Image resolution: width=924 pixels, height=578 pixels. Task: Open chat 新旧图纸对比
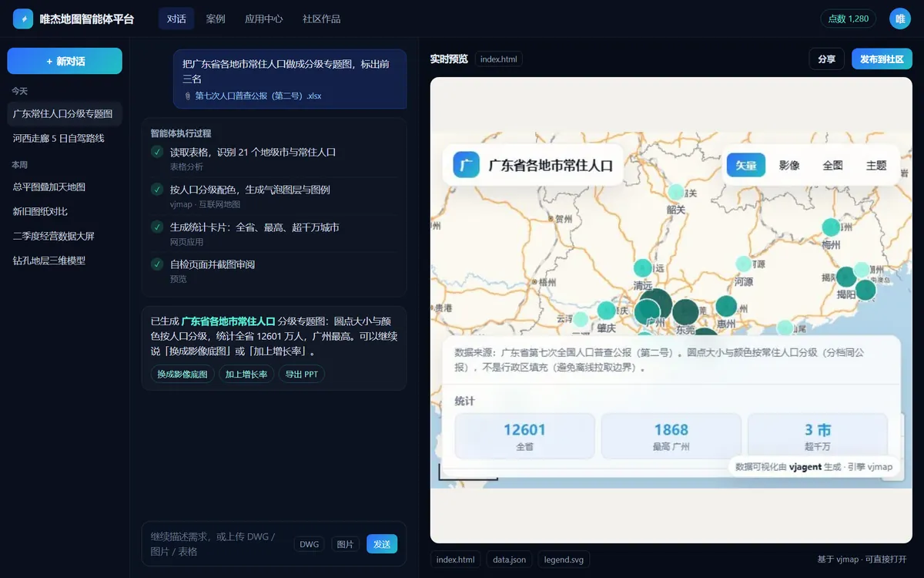[65, 211]
